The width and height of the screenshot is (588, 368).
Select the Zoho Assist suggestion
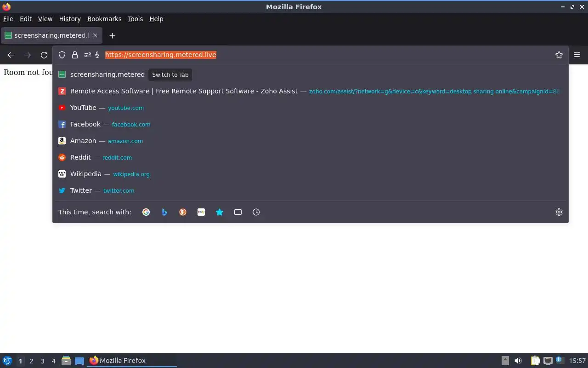click(311, 91)
